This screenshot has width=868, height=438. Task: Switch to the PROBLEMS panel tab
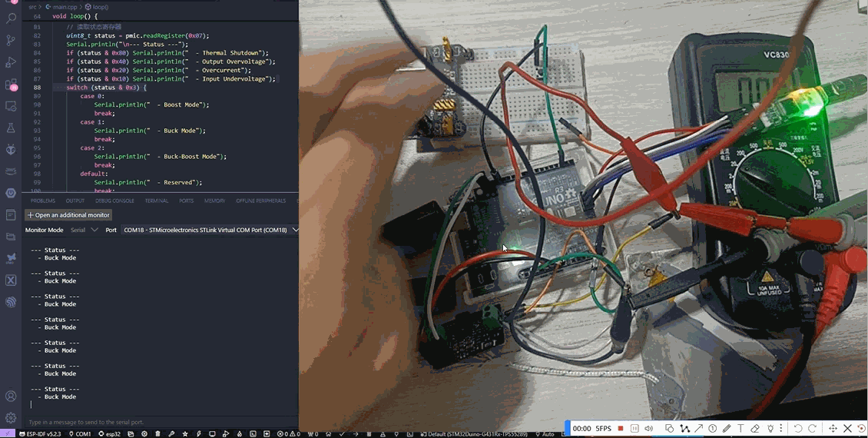coord(43,201)
